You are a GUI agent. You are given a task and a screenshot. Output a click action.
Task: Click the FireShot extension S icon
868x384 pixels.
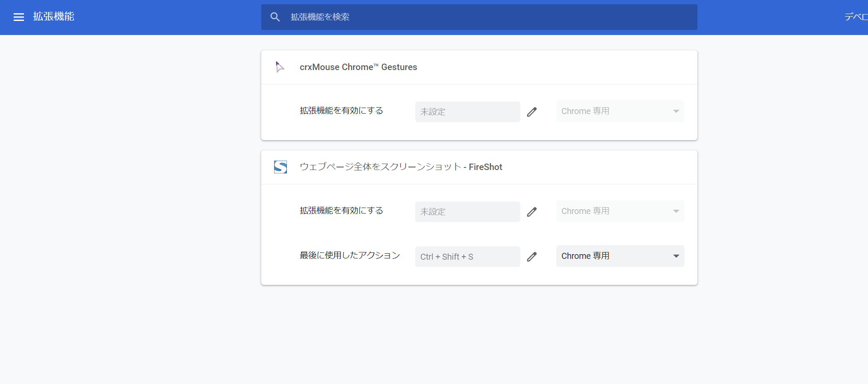tap(280, 167)
